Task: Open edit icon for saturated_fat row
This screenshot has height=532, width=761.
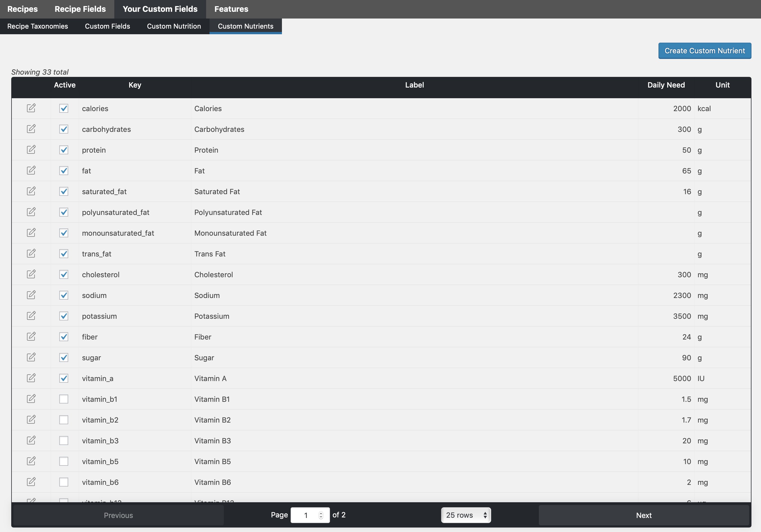Action: (31, 191)
